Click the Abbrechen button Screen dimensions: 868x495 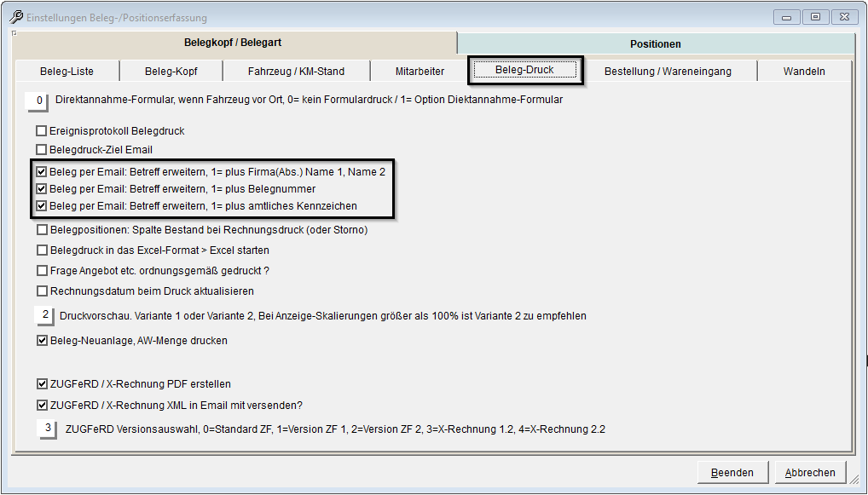[x=810, y=473]
